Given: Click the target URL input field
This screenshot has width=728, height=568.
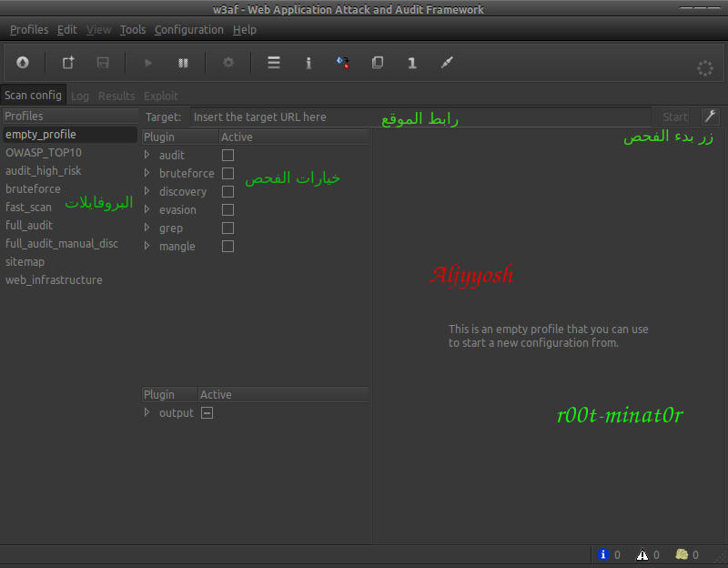Looking at the screenshot, I should point(420,117).
